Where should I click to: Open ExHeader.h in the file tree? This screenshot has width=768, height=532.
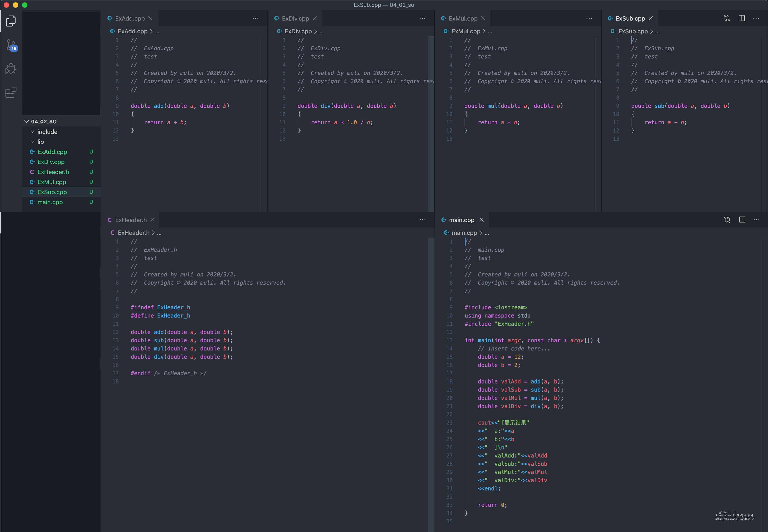pyautogui.click(x=53, y=172)
